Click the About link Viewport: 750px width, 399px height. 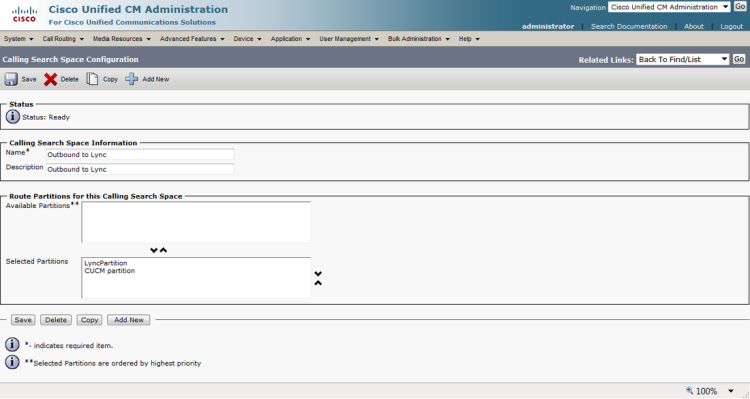pyautogui.click(x=694, y=26)
